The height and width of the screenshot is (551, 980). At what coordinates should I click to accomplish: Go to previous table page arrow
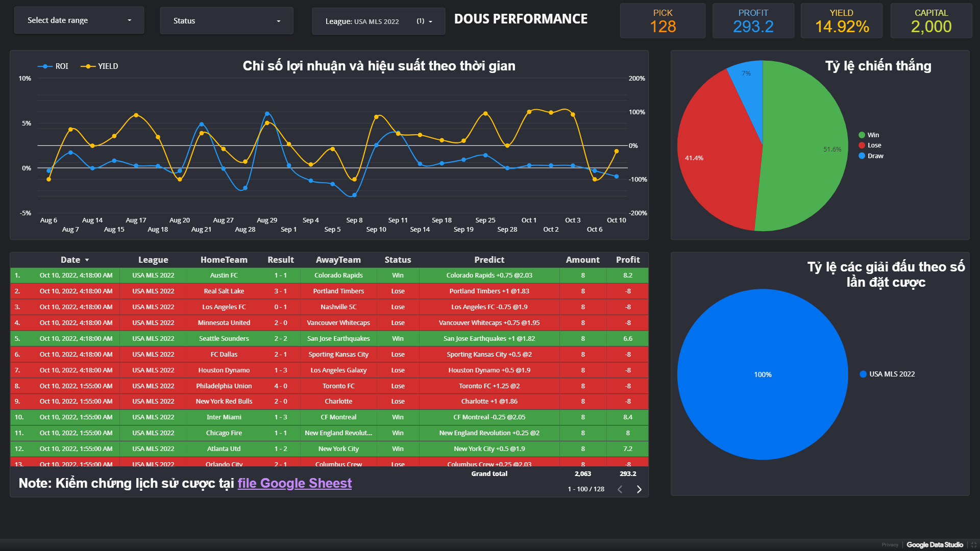coord(620,489)
